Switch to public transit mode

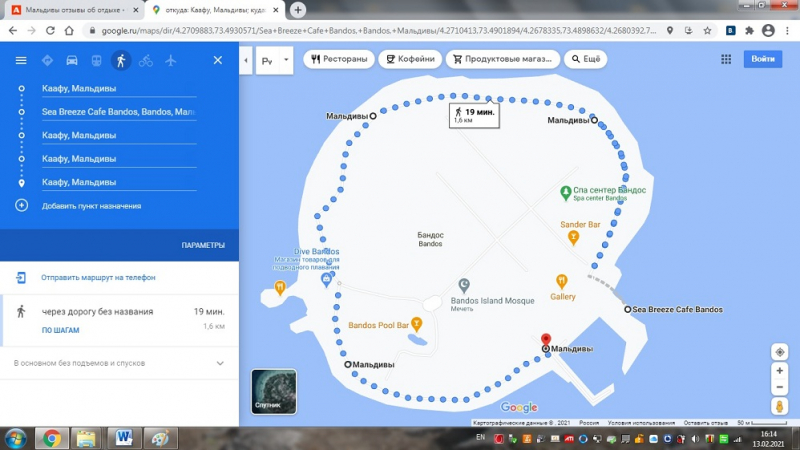pyautogui.click(x=96, y=61)
